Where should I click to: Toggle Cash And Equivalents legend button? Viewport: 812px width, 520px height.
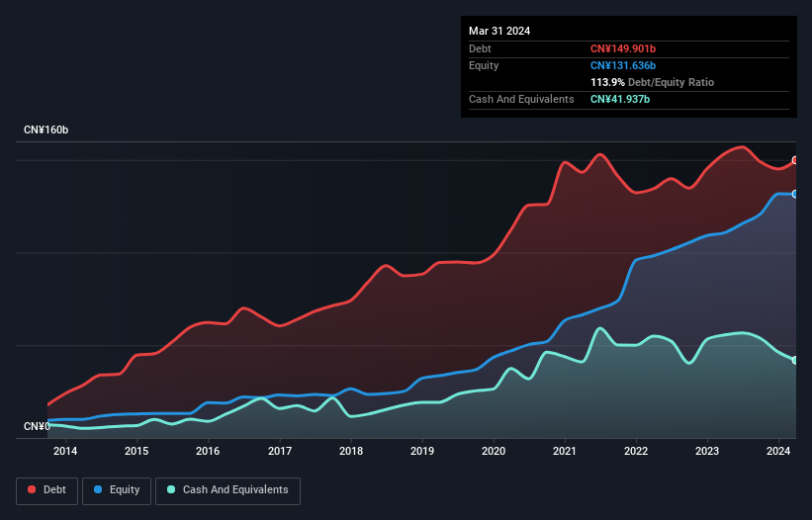[x=227, y=490]
